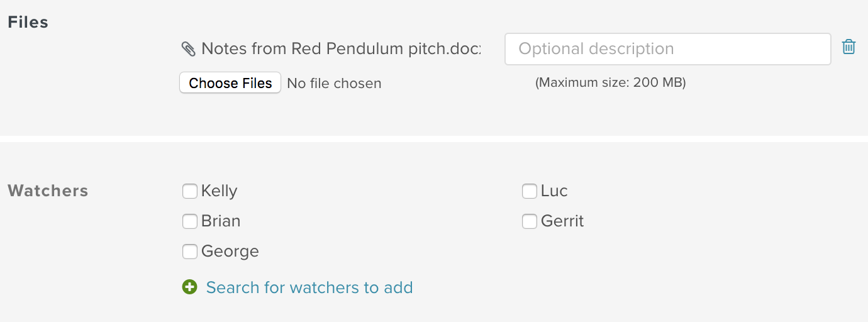Focus the Optional description field
The image size is (868, 322).
[x=667, y=49]
